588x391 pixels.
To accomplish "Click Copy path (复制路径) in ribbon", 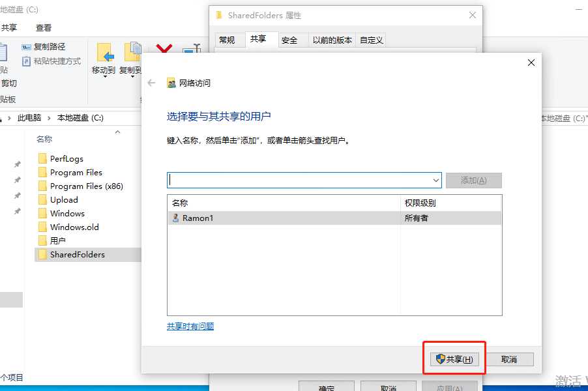I will [44, 47].
